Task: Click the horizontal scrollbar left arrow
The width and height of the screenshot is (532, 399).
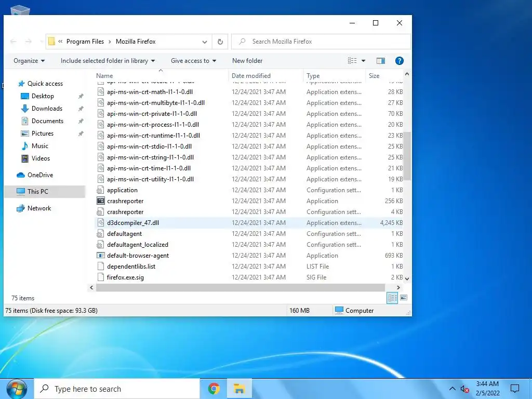Action: coord(91,287)
